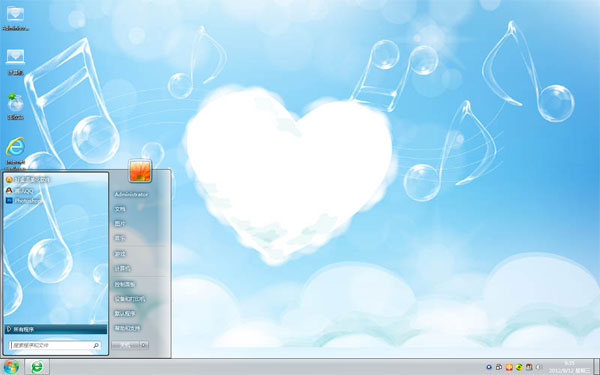Image resolution: width=600 pixels, height=375 pixels.
Task: Click the orange square tray icon
Action: (x=509, y=367)
